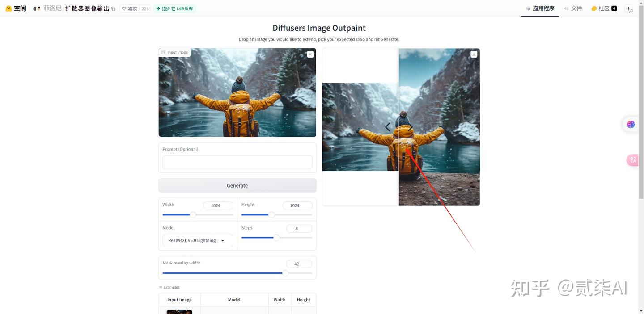Open the kebab ⋮ menu in the top-right

pyautogui.click(x=628, y=8)
